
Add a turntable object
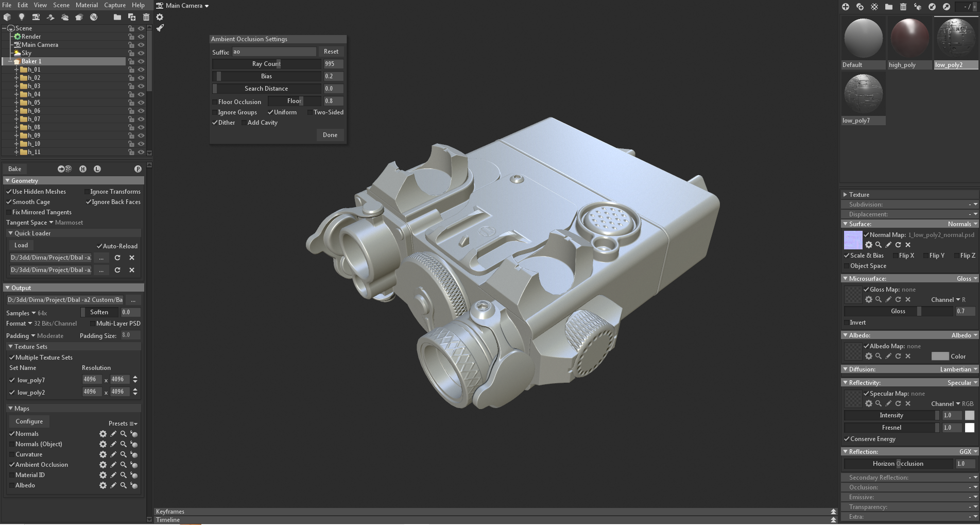pos(94,17)
